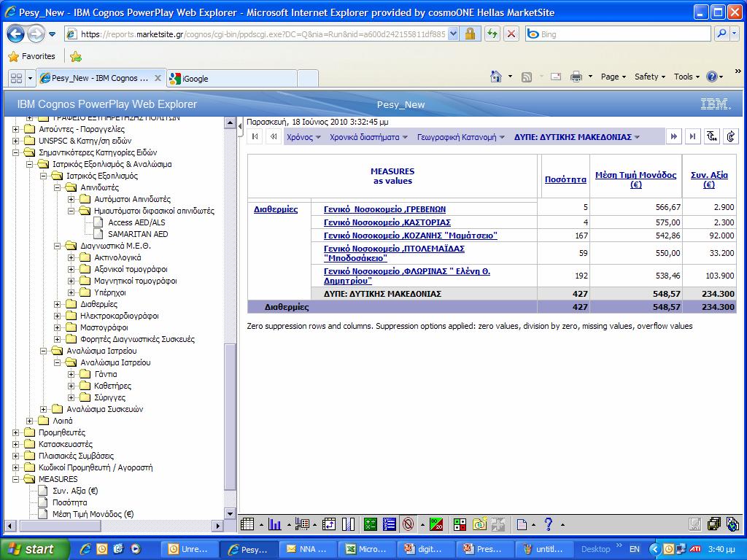Screen dimensions: 747x560
Task: Expand the Διαθερμίες folder in tree
Action: pos(57,304)
